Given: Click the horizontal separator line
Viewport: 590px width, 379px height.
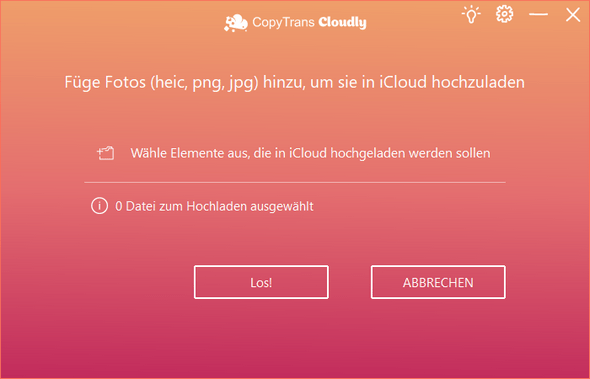Looking at the screenshot, I should pos(295,183).
